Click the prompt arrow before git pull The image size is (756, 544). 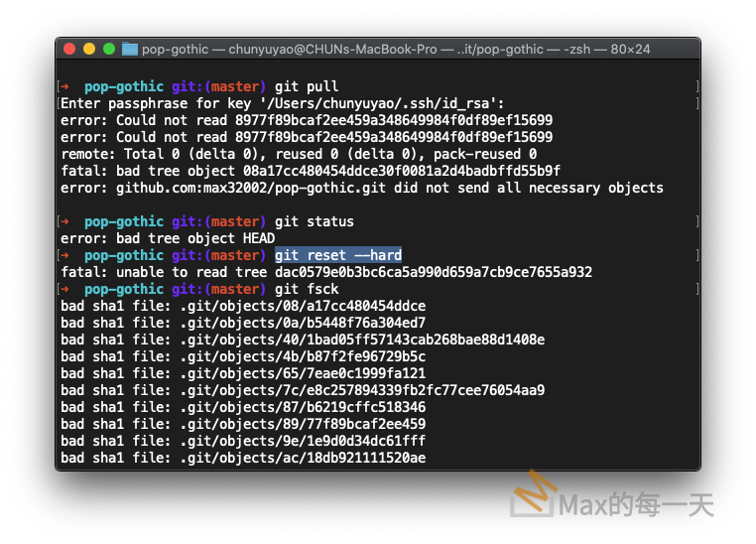[65, 86]
